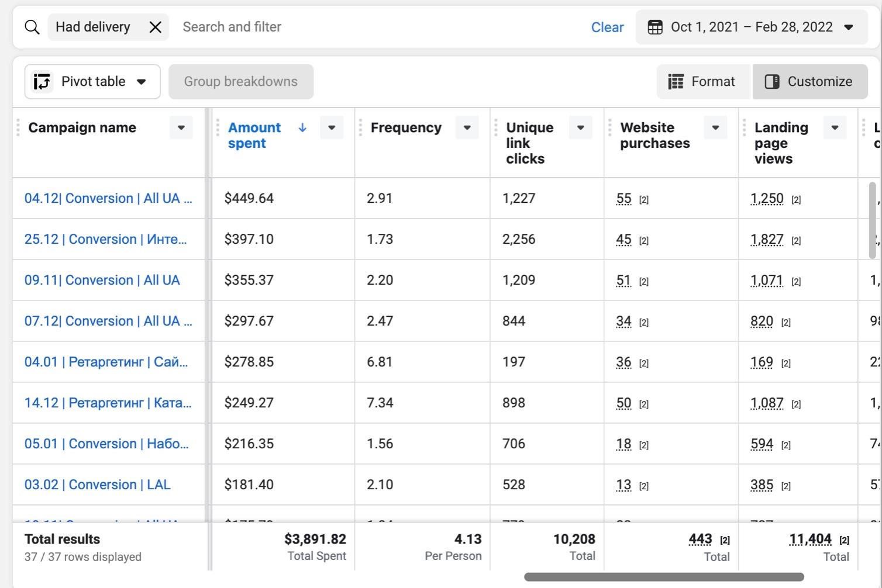Screen dimensions: 882x588
Task: Remove the Had delivery filter chip
Action: click(155, 27)
